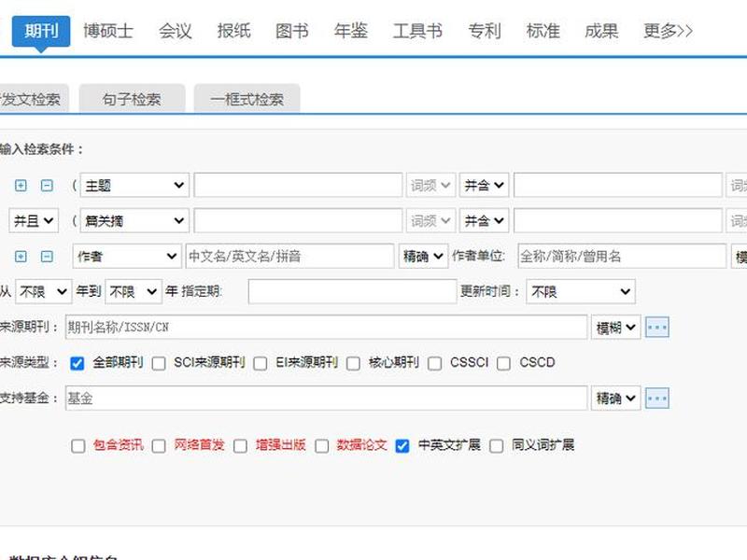747x560 pixels.
Task: Open the 篇关摘 field dropdown
Action: point(134,220)
